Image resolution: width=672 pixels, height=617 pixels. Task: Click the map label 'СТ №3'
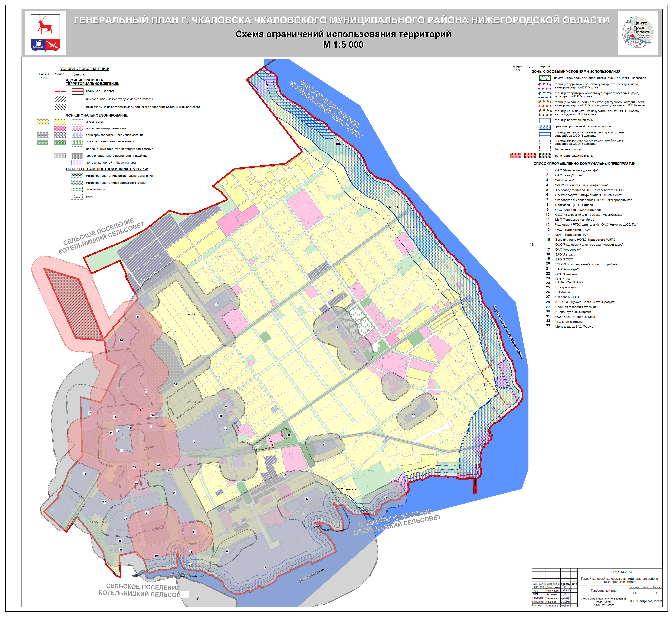coord(171,332)
